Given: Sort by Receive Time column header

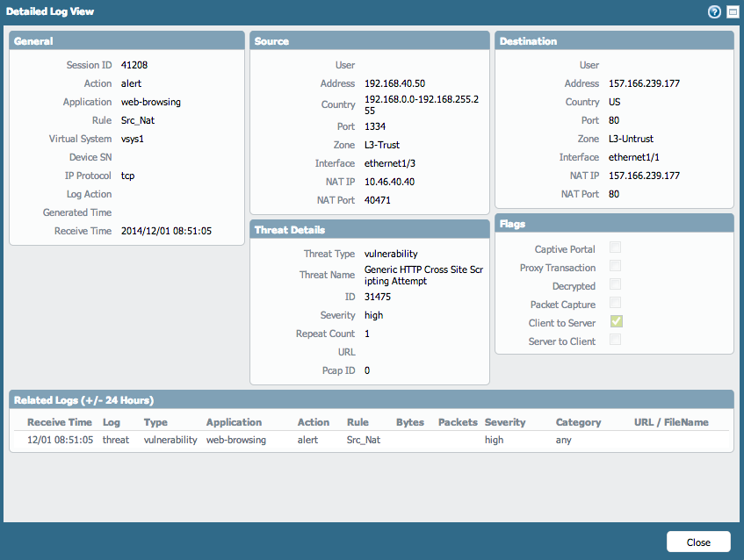Looking at the screenshot, I should click(x=59, y=422).
